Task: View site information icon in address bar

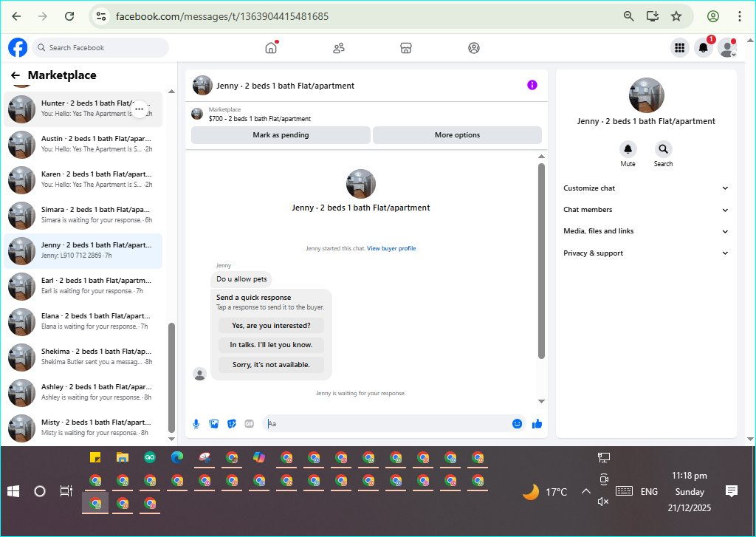Action: click(100, 16)
